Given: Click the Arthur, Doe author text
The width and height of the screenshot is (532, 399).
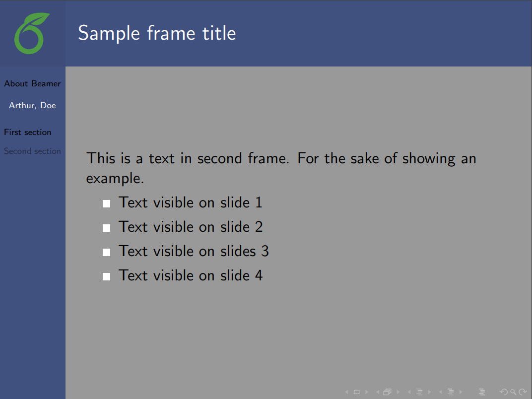Looking at the screenshot, I should (32, 105).
